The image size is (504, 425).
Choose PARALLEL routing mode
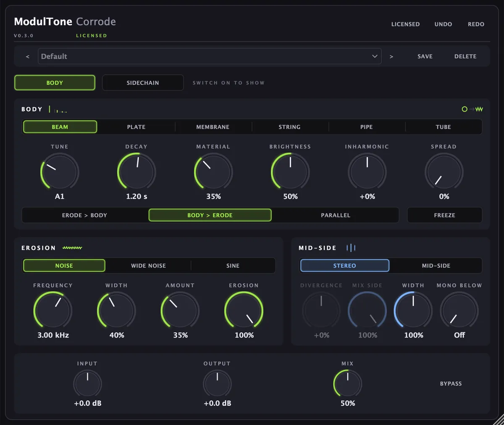coord(336,215)
